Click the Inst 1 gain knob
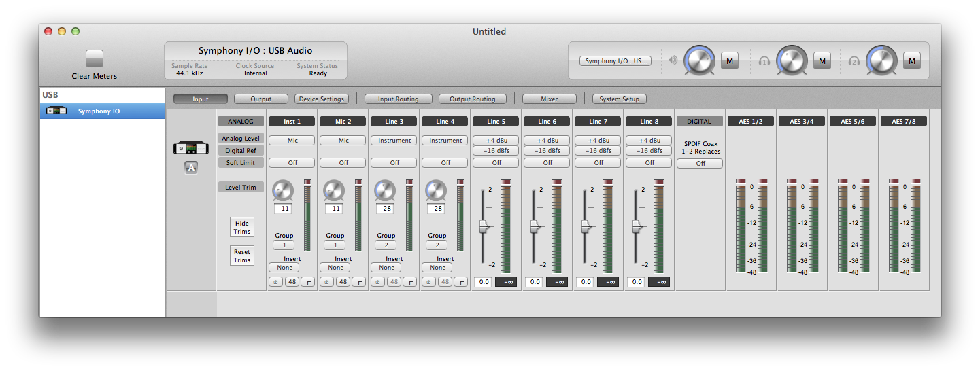The width and height of the screenshot is (980, 371). 282,190
